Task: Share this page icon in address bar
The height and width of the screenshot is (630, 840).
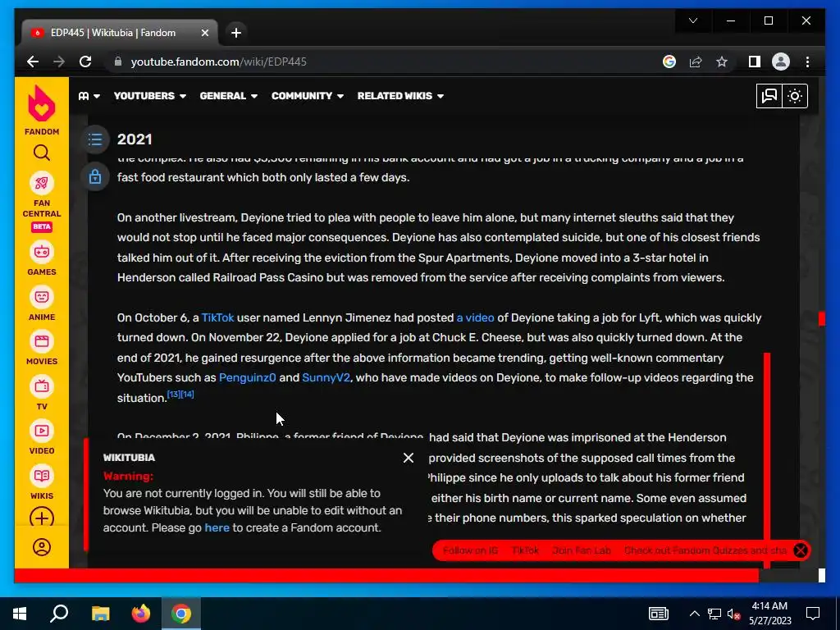Action: (696, 62)
